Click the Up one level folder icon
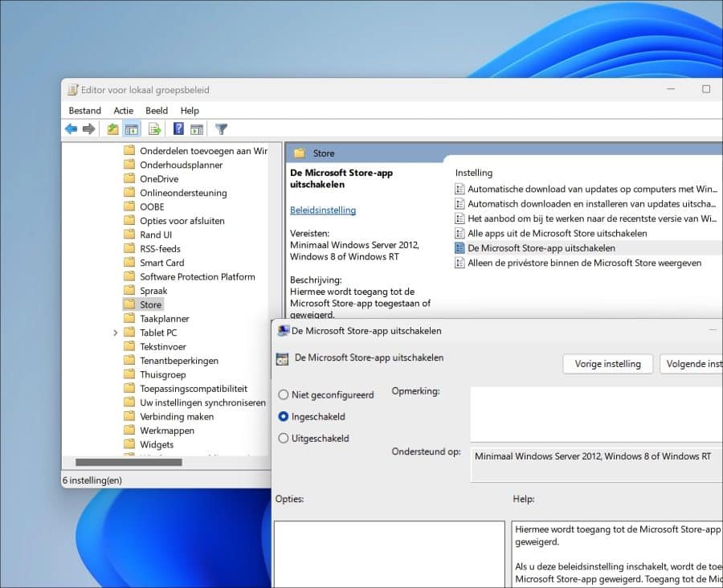 point(114,129)
